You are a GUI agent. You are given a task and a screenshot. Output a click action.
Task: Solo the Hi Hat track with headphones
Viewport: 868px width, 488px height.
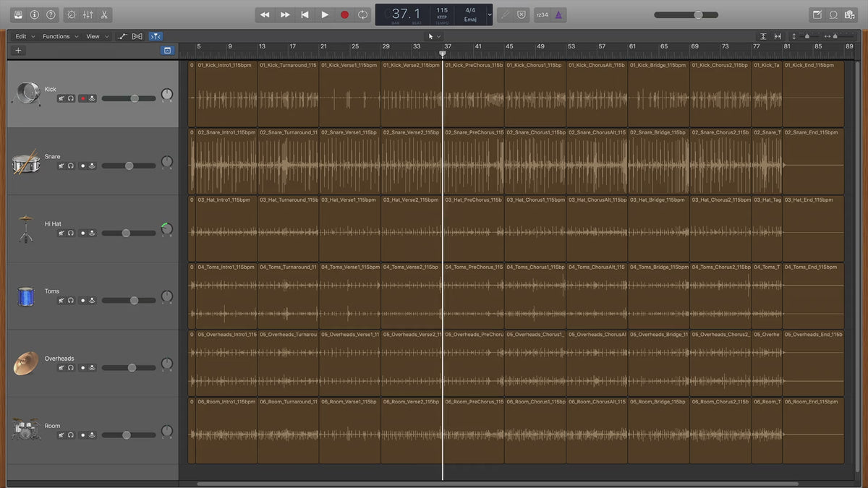click(71, 234)
